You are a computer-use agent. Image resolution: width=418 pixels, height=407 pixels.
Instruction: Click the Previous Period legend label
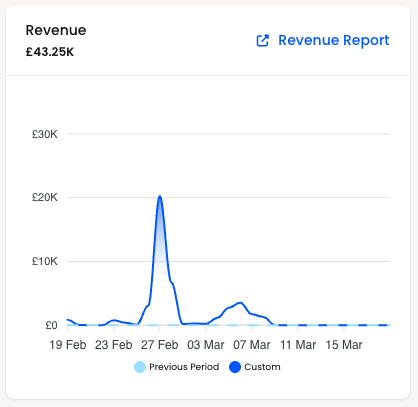click(184, 367)
